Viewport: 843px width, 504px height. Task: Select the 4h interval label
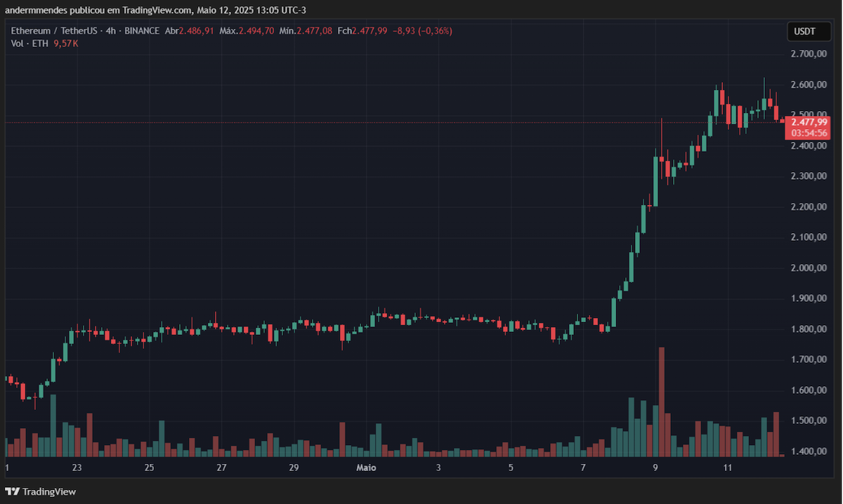pos(112,31)
